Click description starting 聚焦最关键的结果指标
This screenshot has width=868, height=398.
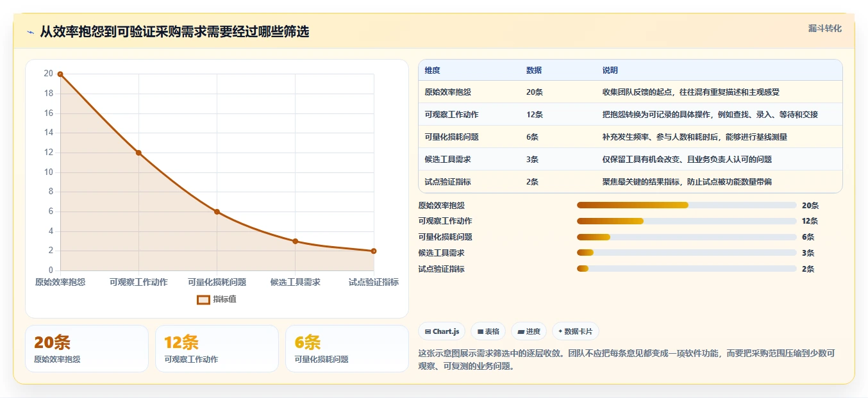687,182
